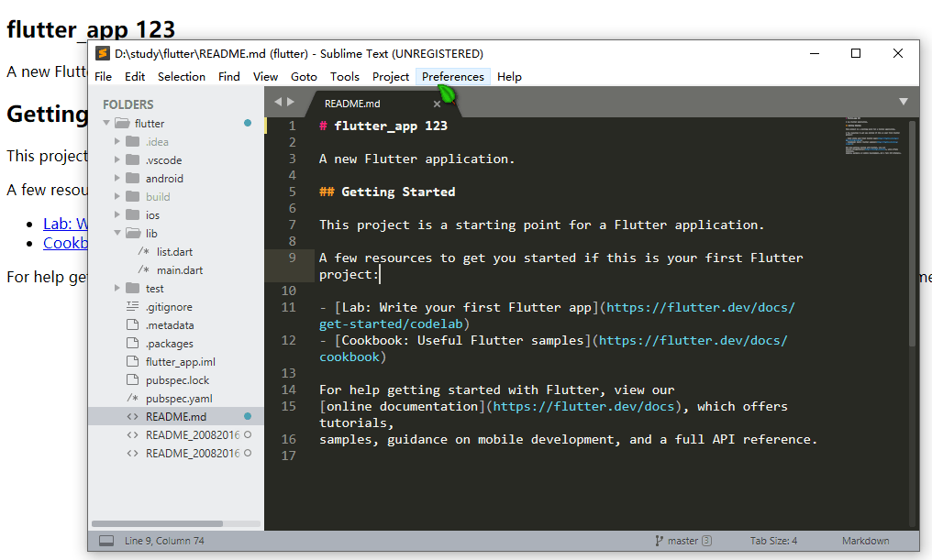Click the .metadata file icon

pyautogui.click(x=132, y=325)
